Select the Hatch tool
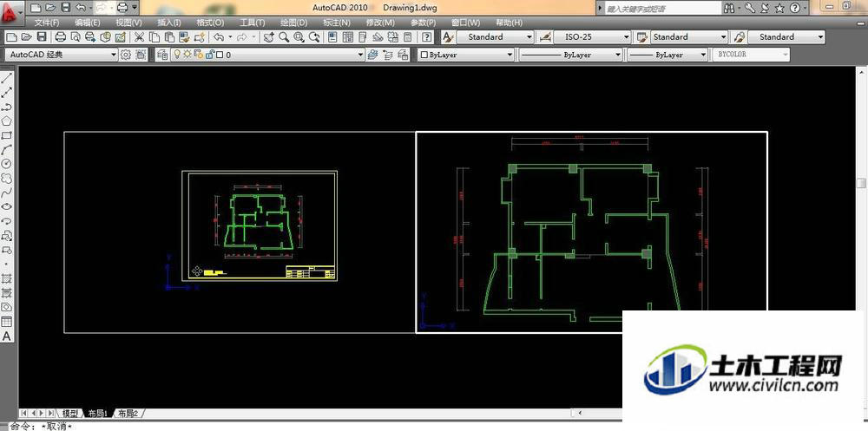 (7, 279)
